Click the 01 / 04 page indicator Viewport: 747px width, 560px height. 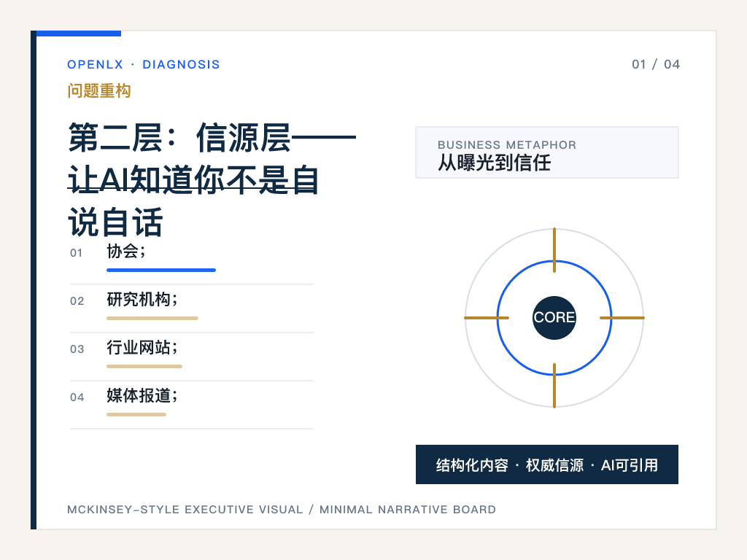[x=656, y=64]
